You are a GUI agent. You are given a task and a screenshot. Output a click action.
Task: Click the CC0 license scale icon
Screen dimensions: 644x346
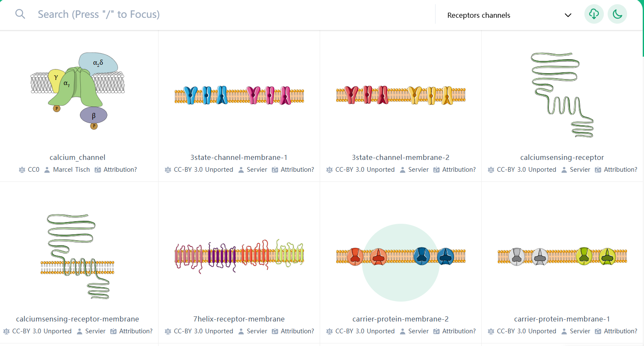tap(22, 170)
